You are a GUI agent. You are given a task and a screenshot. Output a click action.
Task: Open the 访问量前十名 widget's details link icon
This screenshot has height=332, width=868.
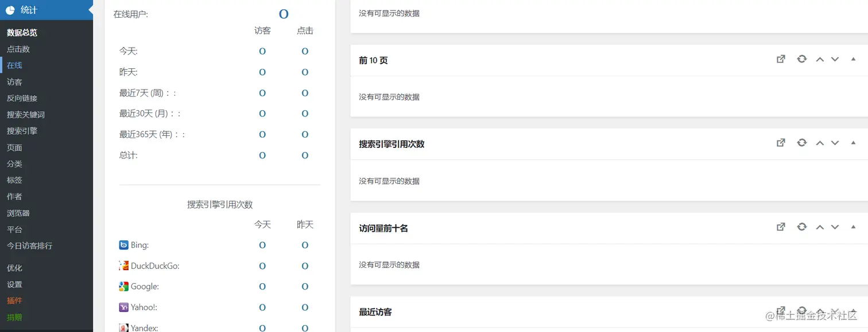click(781, 227)
